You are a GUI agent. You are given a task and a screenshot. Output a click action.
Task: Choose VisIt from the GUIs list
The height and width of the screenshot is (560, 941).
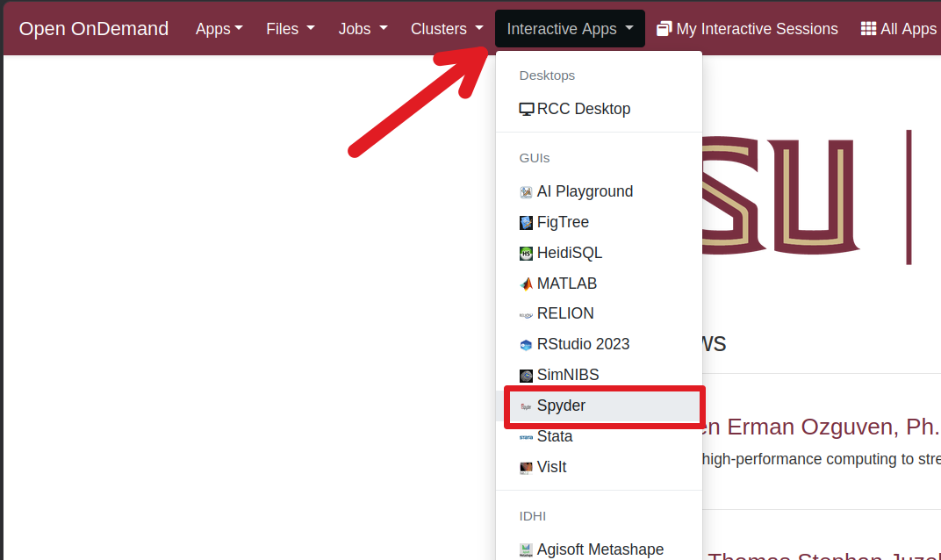pos(599,467)
